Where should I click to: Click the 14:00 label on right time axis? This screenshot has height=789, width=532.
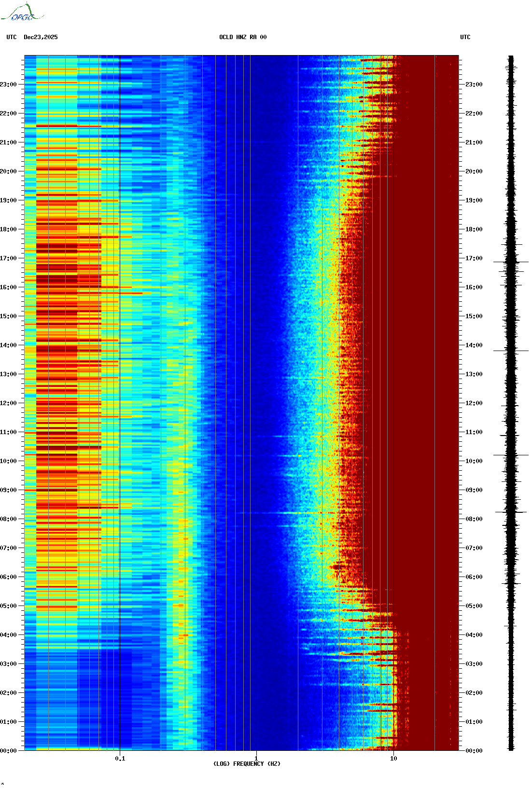click(474, 345)
